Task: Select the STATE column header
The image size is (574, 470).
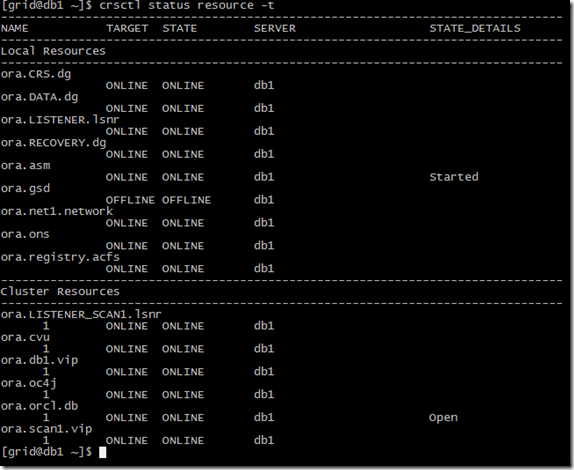Action: (179, 28)
